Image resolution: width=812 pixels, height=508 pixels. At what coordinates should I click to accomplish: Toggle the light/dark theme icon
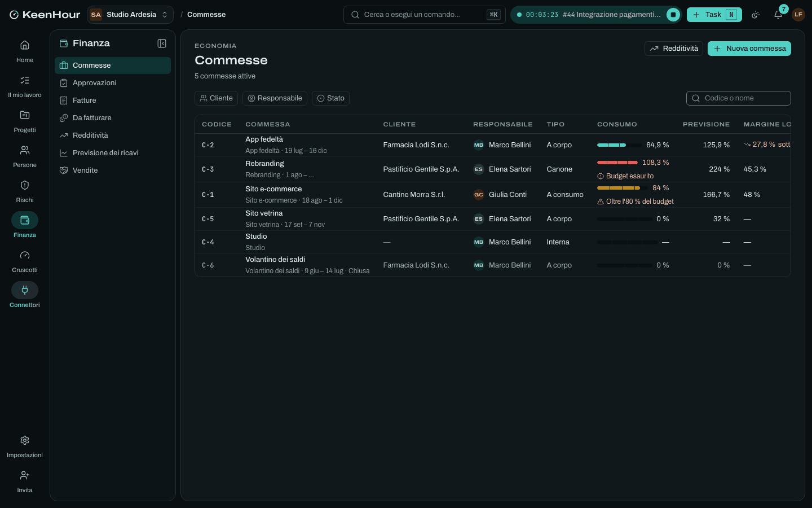pyautogui.click(x=756, y=15)
